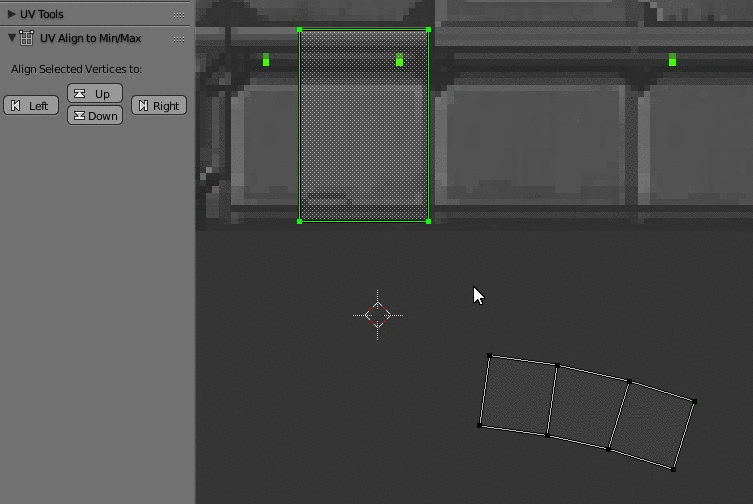Click the bottom-left green UV vertex
Viewport: 753px width, 504px height.
point(300,221)
